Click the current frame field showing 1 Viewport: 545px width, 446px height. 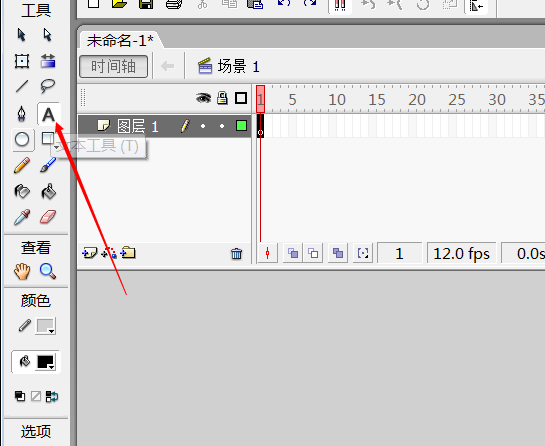click(399, 253)
